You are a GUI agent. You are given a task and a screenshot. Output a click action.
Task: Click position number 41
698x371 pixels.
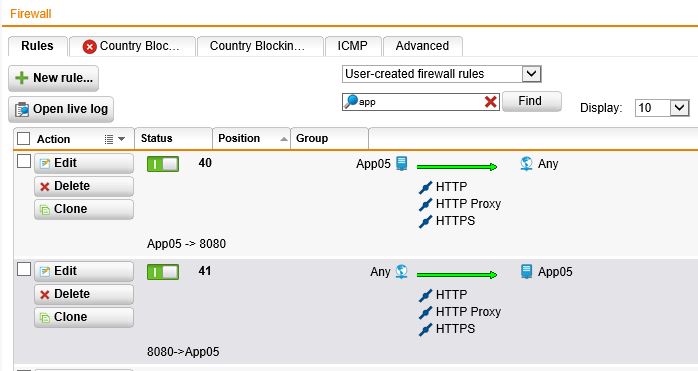click(205, 271)
